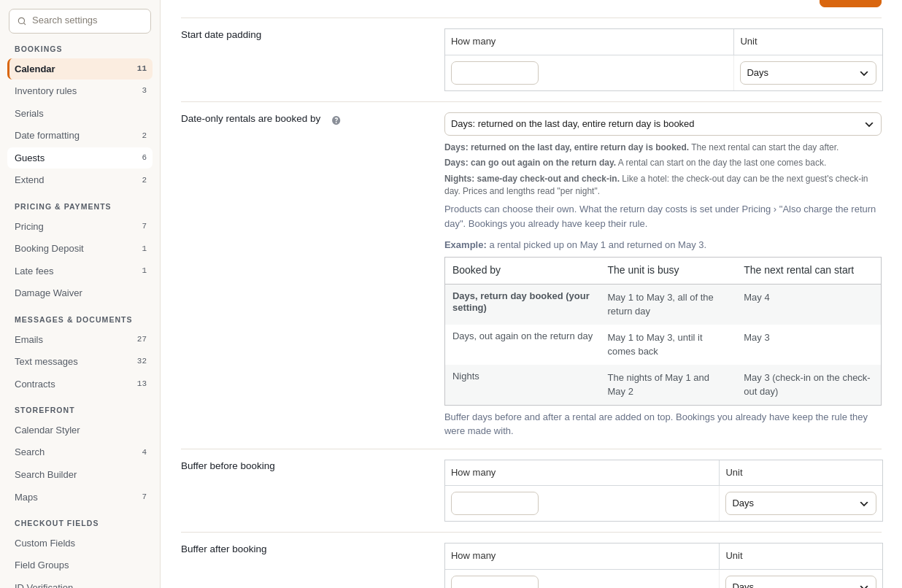This screenshot has width=902, height=588.
Task: Open Buffer before booking Unit dropdown
Action: tap(801, 503)
